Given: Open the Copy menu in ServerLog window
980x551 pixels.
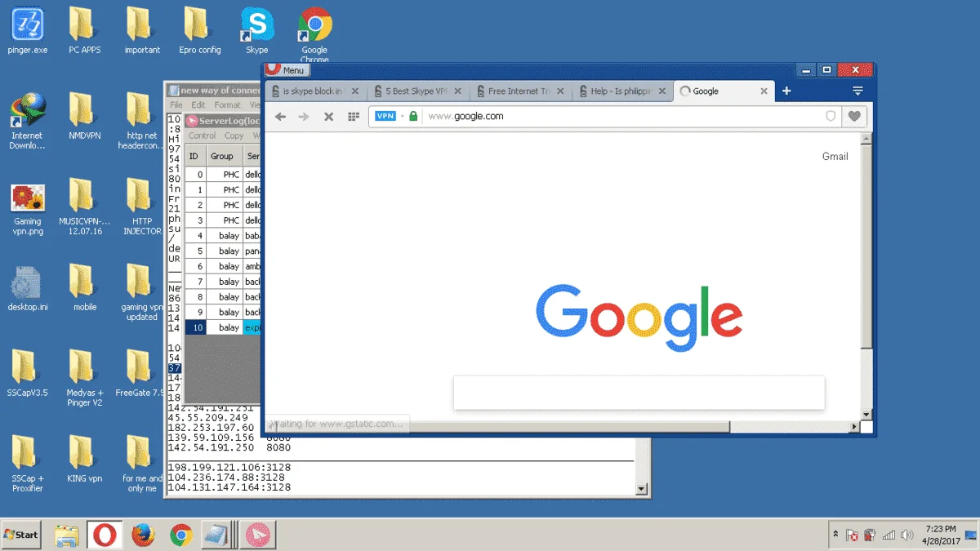Looking at the screenshot, I should 234,136.
